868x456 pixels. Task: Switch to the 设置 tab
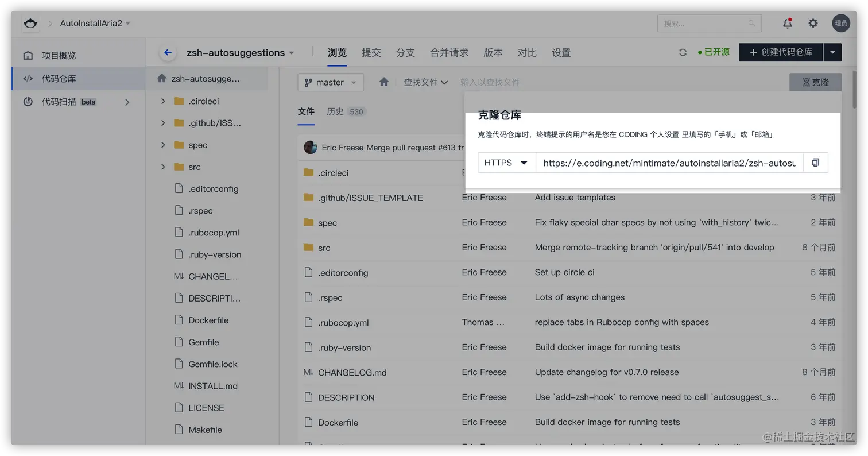click(x=561, y=53)
